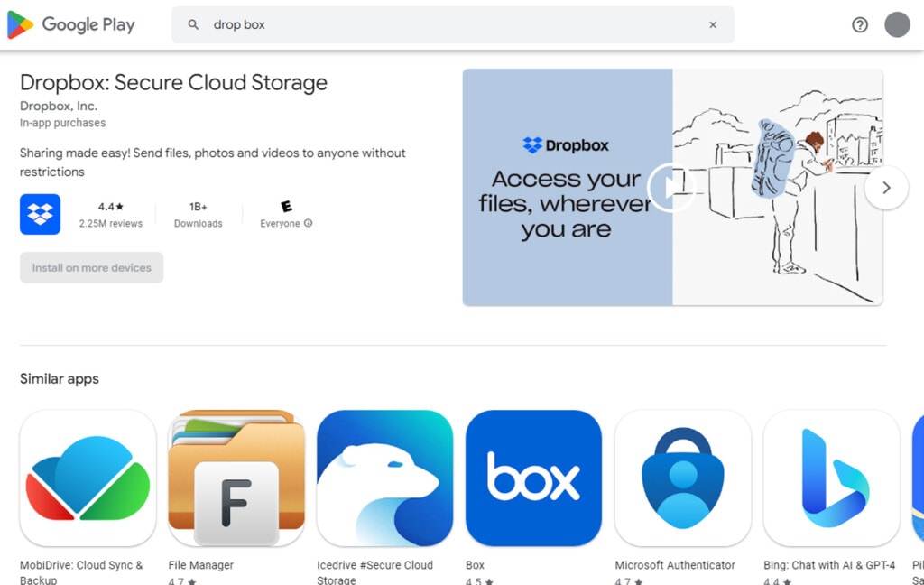
Task: Play the Dropbox promo video
Action: pyautogui.click(x=670, y=188)
